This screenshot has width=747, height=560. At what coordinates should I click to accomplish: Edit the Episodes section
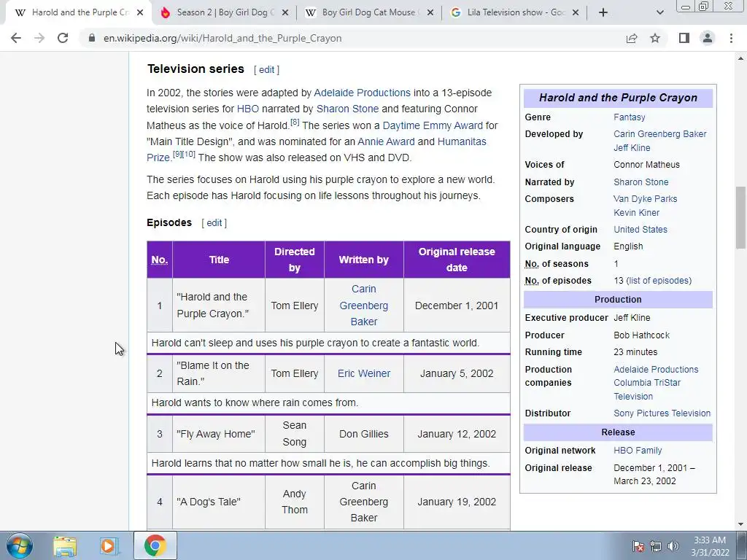pyautogui.click(x=214, y=223)
